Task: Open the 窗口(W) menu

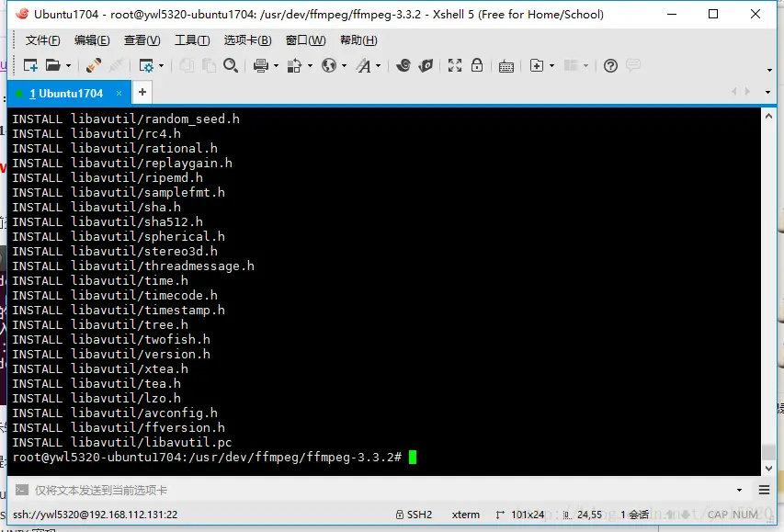Action: [x=305, y=40]
